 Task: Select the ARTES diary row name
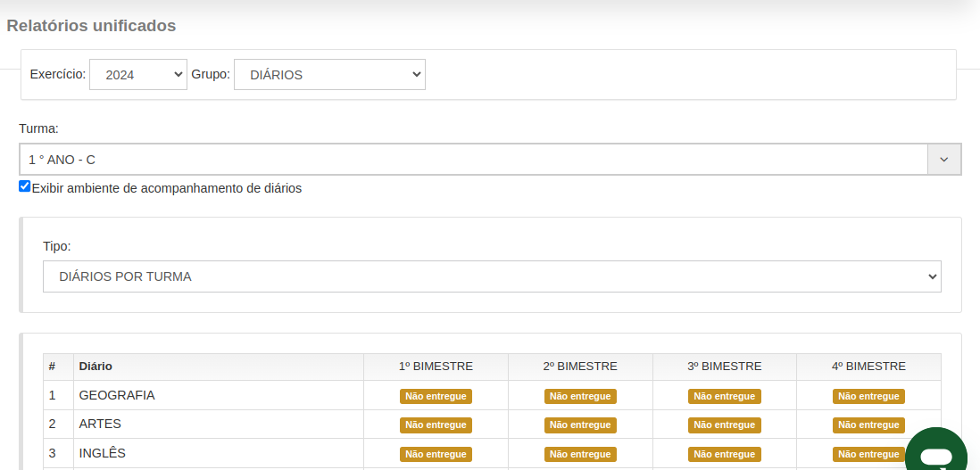tap(100, 424)
